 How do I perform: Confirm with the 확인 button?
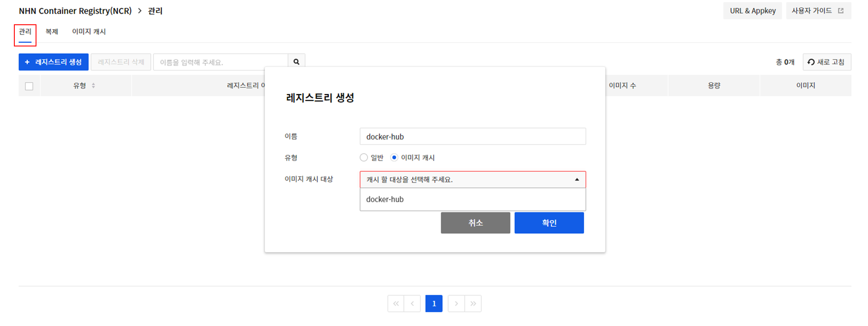point(549,223)
